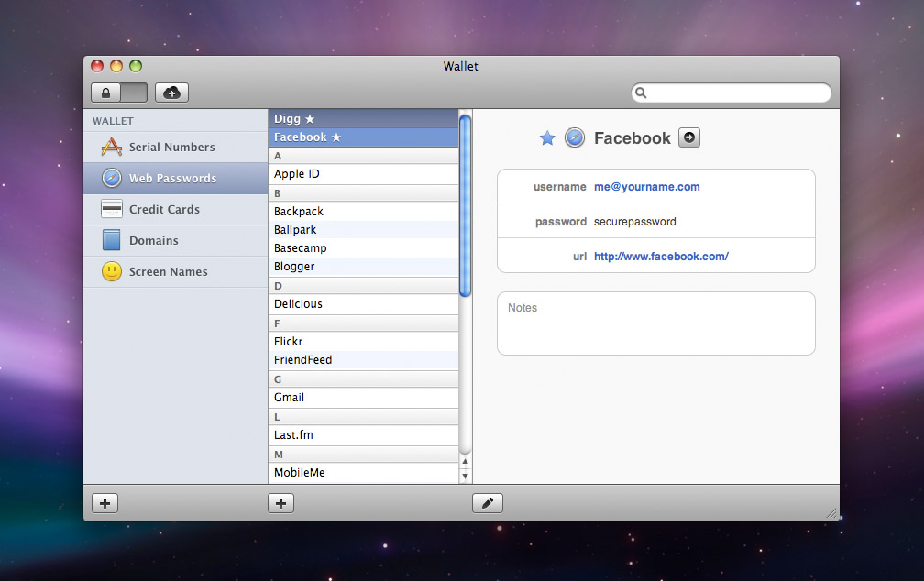Screen dimensions: 924x581
Task: Click the lock wallet toggle
Action: click(119, 93)
